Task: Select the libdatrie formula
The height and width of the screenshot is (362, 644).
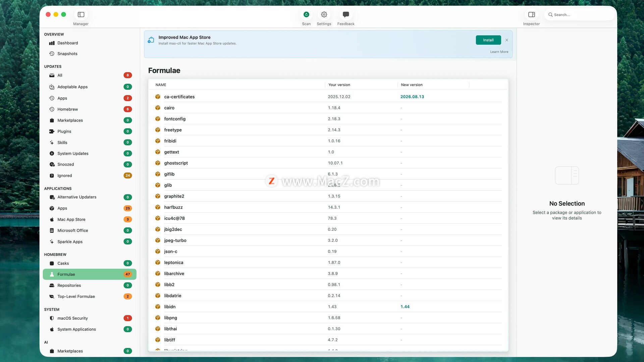Action: pyautogui.click(x=328, y=296)
